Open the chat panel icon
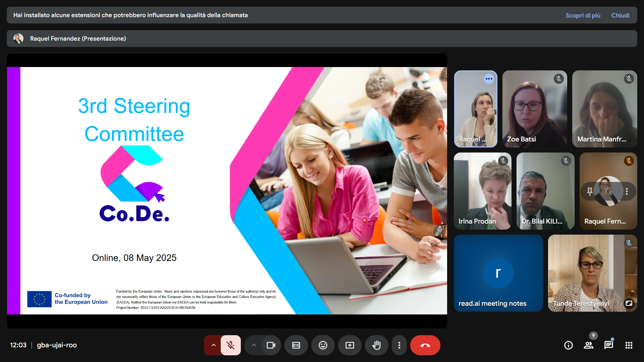 pos(608,345)
